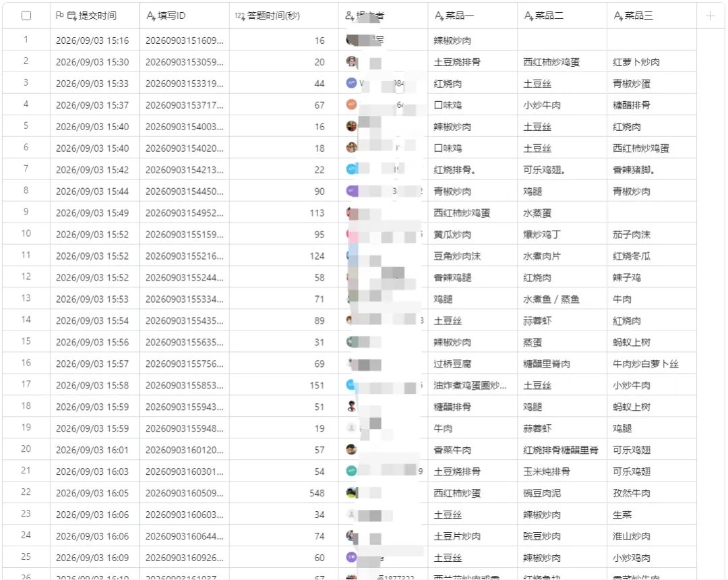Click the cell 青椒炒蛋
Image resolution: width=728 pixels, height=580 pixels.
point(652,84)
